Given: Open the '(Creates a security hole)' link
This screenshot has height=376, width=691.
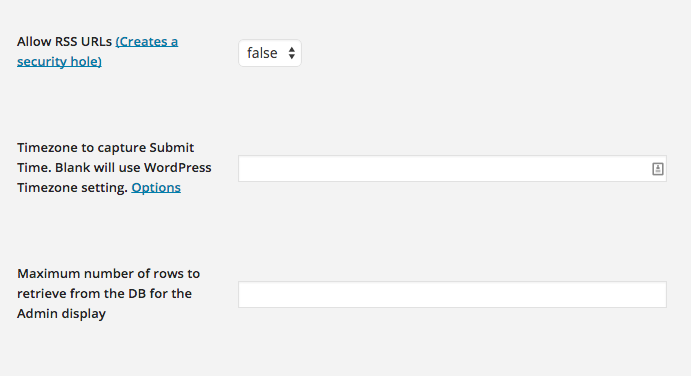Looking at the screenshot, I should pos(97,51).
